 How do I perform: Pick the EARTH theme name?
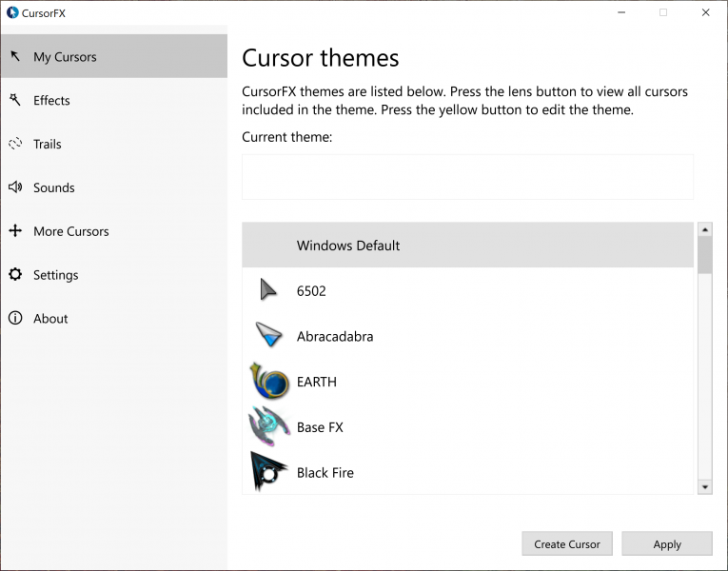tap(317, 382)
